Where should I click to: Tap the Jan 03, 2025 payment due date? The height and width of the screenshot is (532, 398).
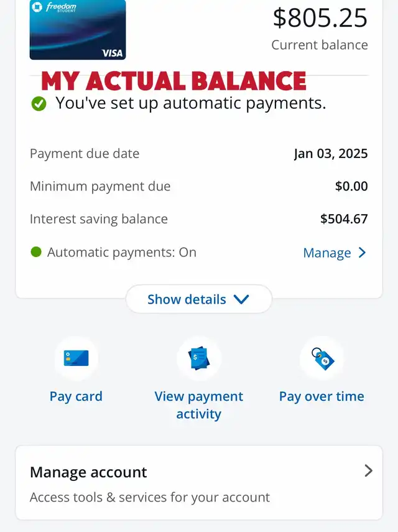coord(331,154)
